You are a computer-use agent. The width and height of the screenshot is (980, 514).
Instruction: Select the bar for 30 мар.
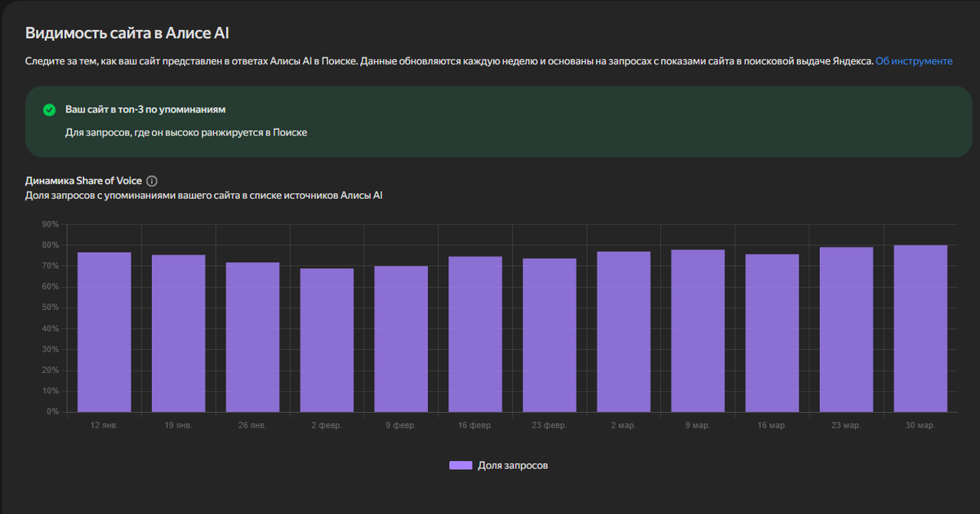coord(920,329)
